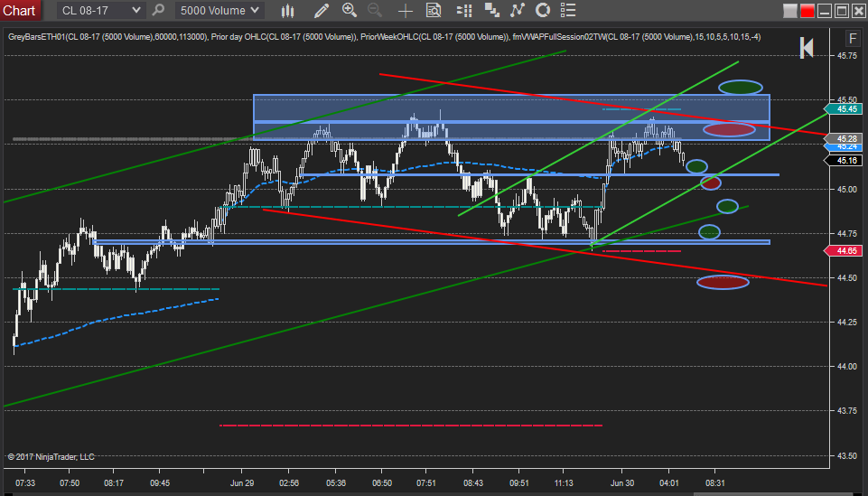Viewport: 868px width, 496px height.
Task: Click the PriorWeekOHLC indicator label
Action: click(x=389, y=37)
